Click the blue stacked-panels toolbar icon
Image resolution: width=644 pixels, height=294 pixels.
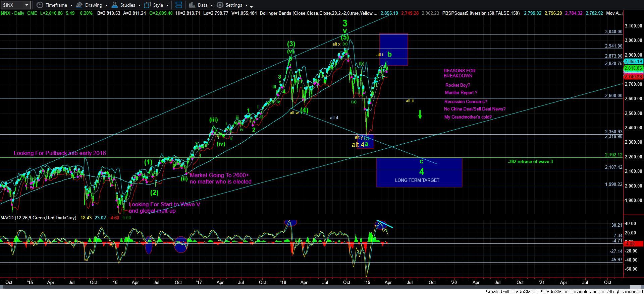179,5
